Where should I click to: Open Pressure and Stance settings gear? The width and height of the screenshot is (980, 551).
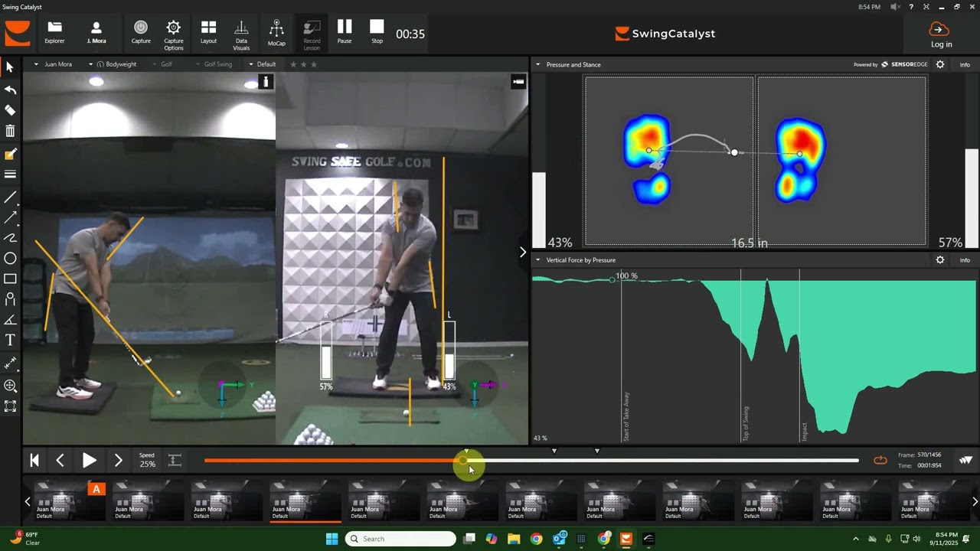(x=940, y=64)
